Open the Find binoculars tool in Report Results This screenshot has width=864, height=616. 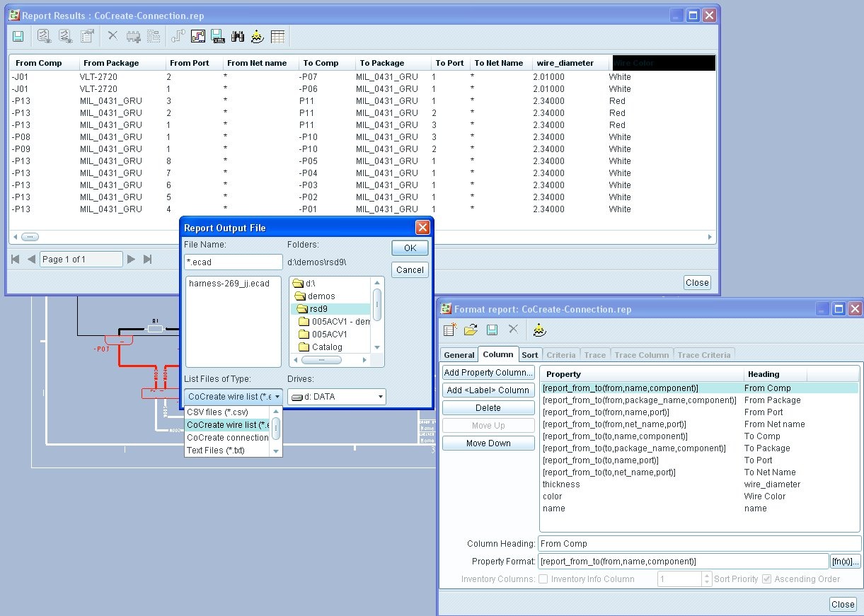click(x=238, y=35)
